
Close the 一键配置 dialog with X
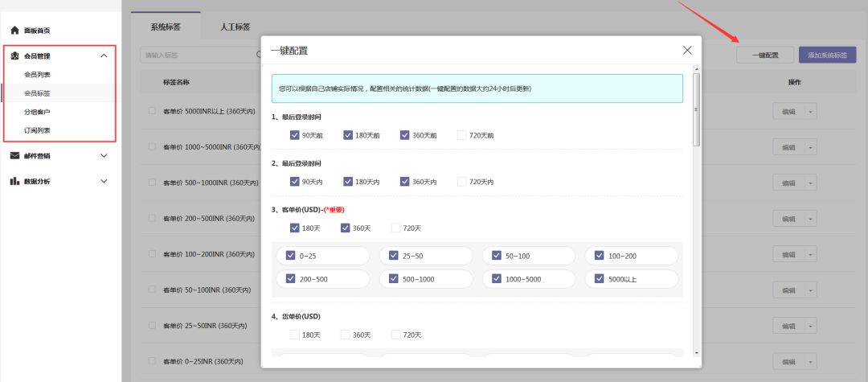(687, 50)
